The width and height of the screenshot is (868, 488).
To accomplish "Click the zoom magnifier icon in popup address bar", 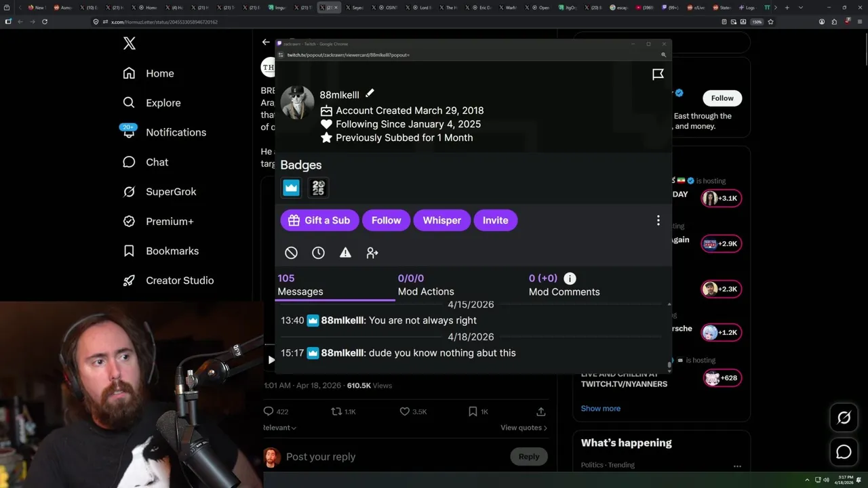I will click(663, 55).
